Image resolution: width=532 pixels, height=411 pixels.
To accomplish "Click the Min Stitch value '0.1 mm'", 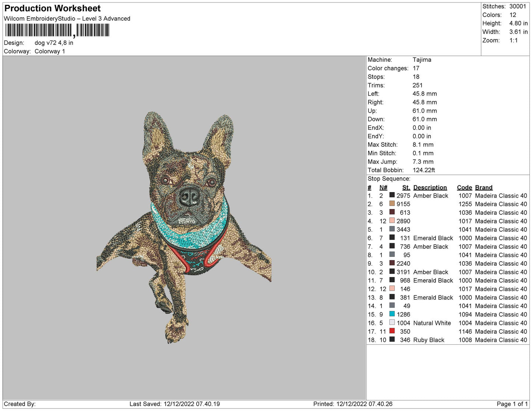I will [x=423, y=153].
